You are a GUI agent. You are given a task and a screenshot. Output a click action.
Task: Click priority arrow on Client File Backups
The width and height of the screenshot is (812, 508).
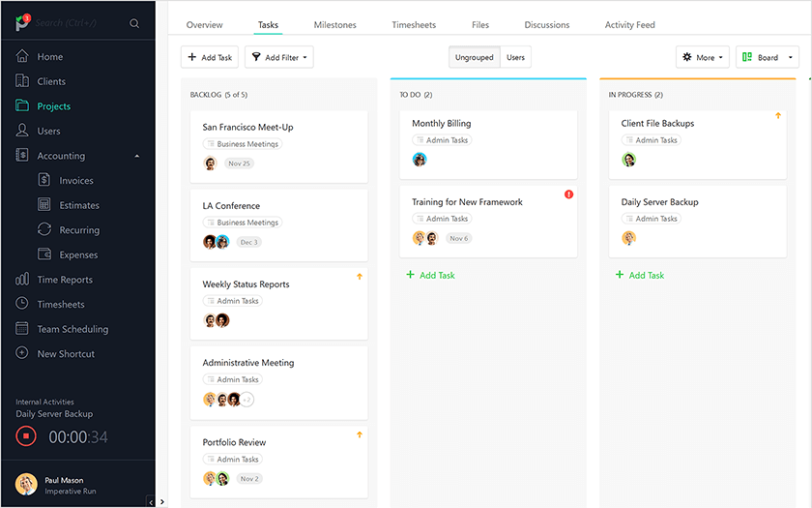click(778, 115)
